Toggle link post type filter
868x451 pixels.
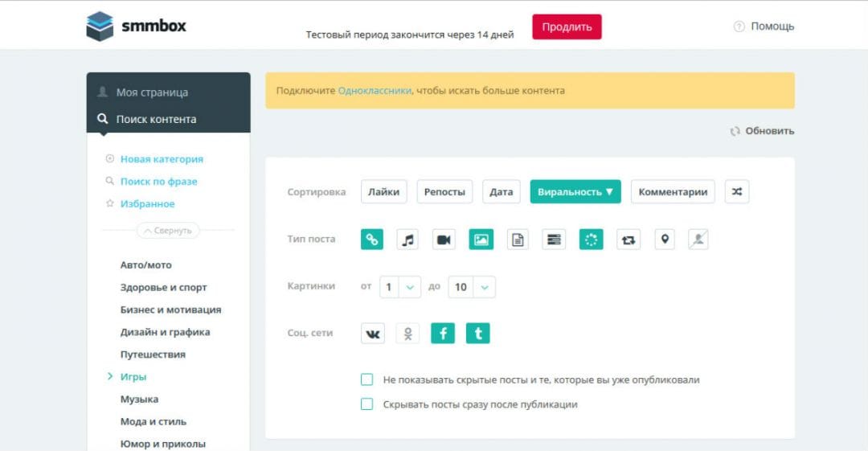point(372,240)
